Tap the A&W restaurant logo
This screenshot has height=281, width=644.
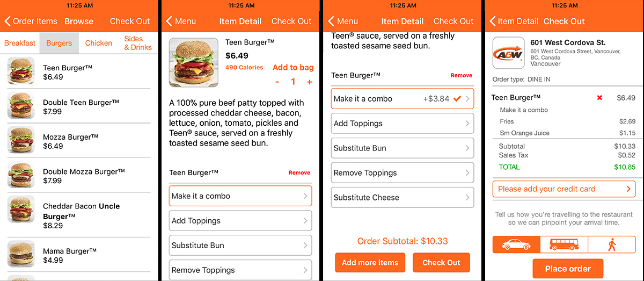508,53
